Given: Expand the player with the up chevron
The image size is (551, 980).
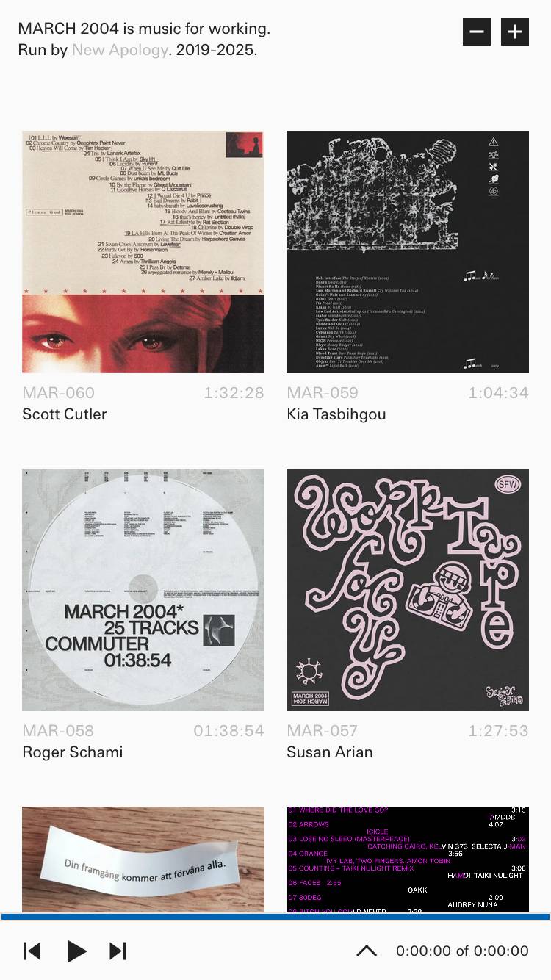Looking at the screenshot, I should [367, 951].
